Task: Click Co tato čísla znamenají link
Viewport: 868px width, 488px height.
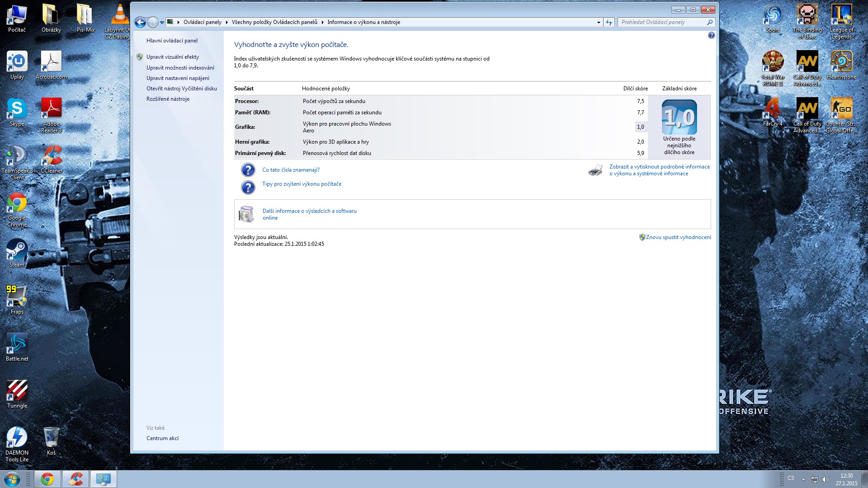Action: [x=291, y=170]
